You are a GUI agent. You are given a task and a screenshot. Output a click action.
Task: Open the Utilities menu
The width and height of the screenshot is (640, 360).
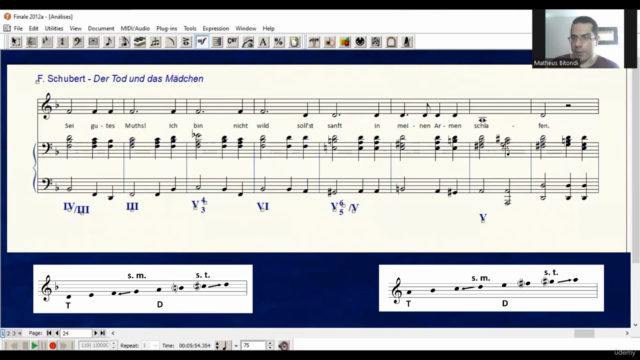point(54,28)
